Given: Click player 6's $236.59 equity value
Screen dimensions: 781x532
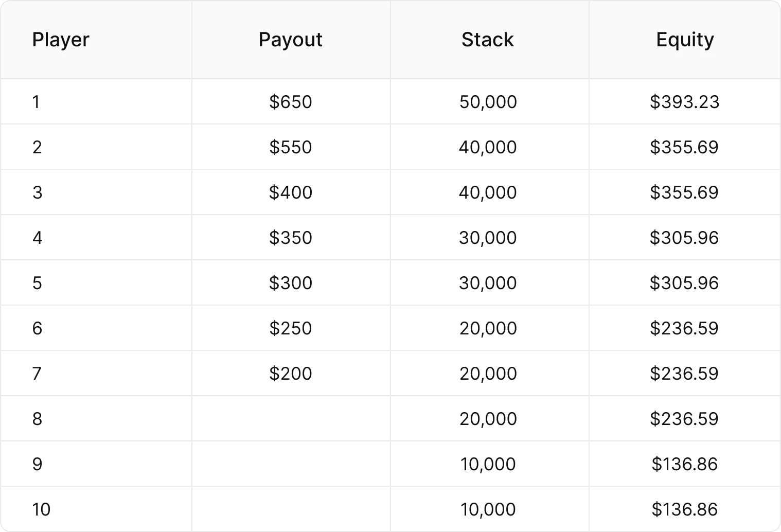Looking at the screenshot, I should (x=684, y=328).
